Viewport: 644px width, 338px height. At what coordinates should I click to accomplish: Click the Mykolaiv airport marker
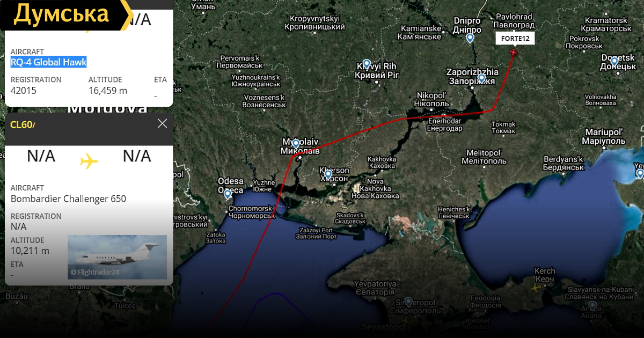pyautogui.click(x=296, y=144)
